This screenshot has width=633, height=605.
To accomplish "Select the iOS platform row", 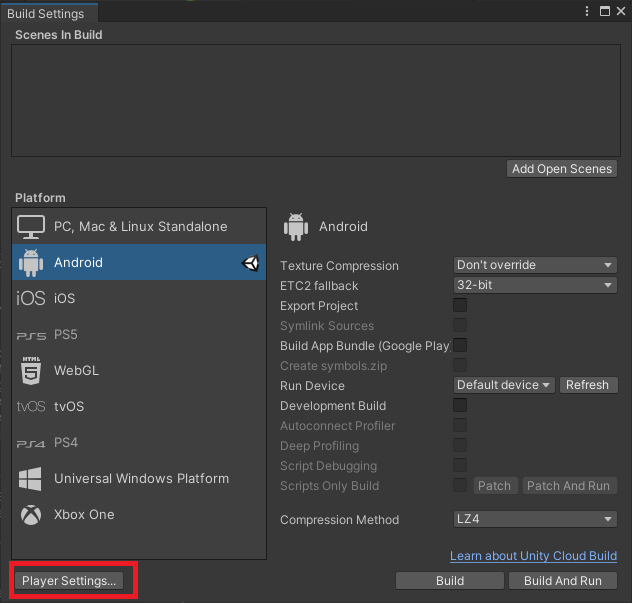I will [x=139, y=299].
